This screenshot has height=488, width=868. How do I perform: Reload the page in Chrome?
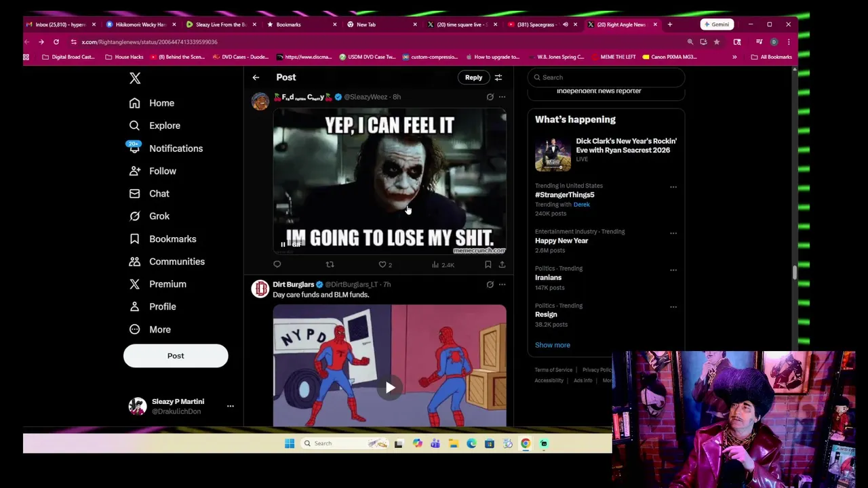click(56, 42)
